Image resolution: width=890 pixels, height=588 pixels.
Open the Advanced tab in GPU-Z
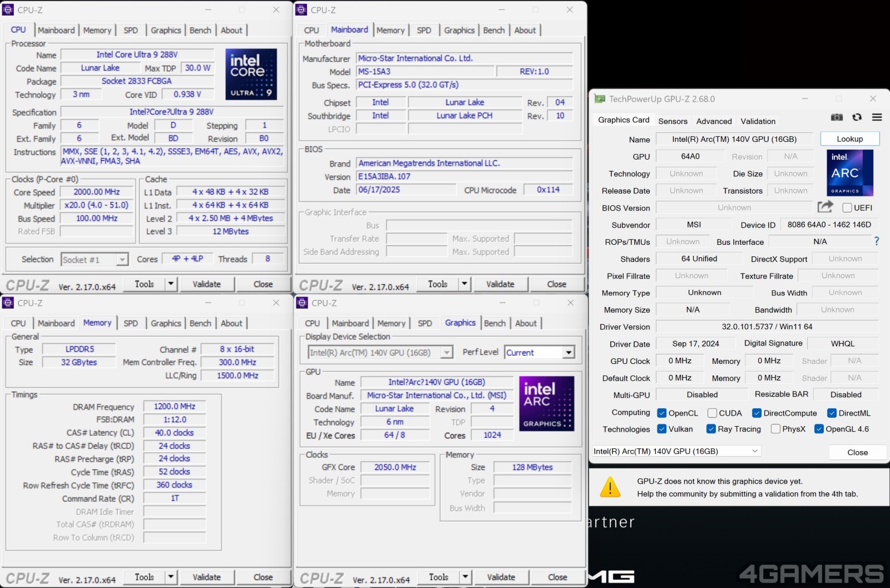pos(714,121)
